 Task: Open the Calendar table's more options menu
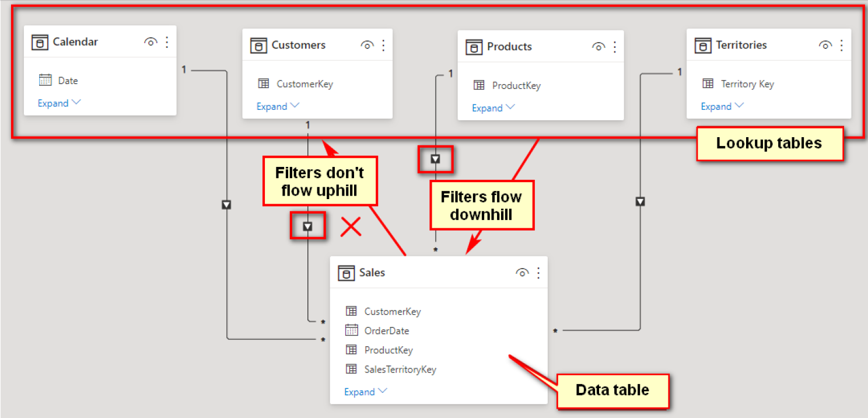tap(167, 42)
